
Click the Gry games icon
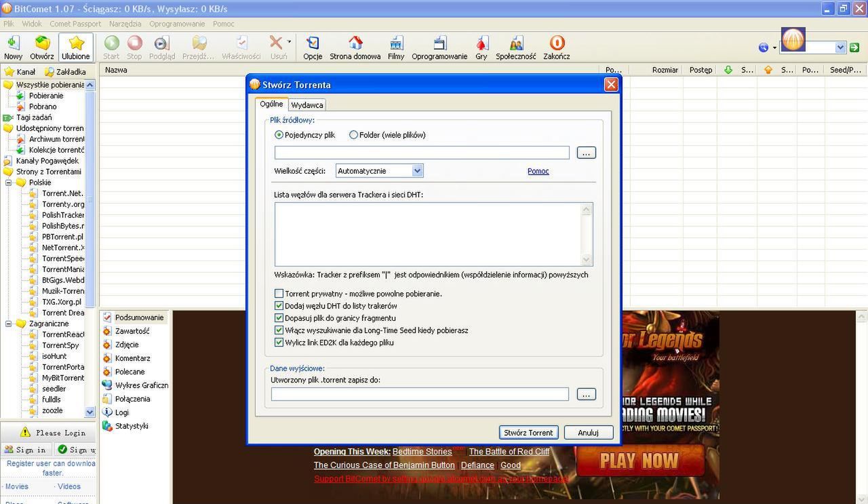[x=481, y=47]
